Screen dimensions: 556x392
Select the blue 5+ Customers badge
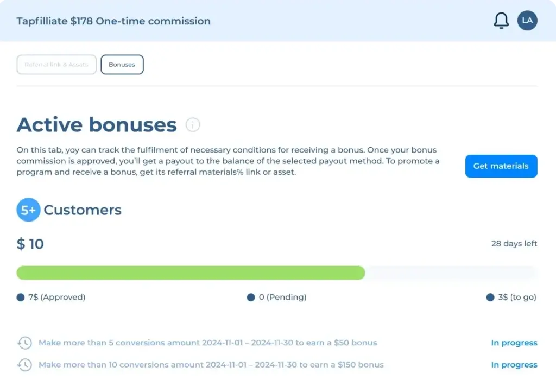[x=28, y=210]
